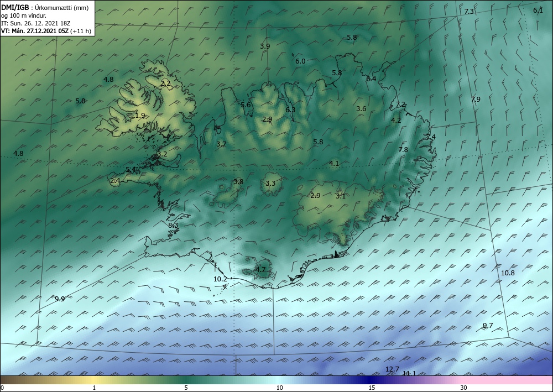This screenshot has height=392, width=553.
Task: Click the 6.1 precipitation value
Action: coord(538,11)
